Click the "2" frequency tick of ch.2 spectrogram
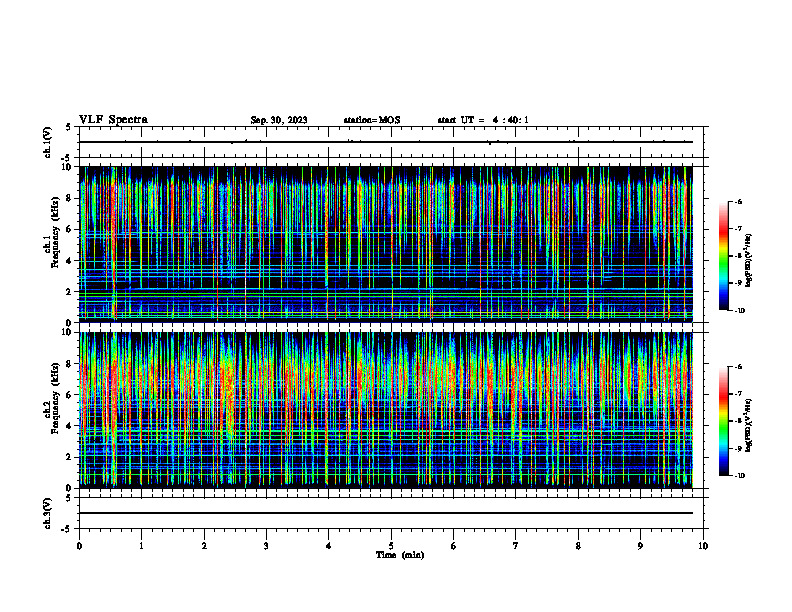Viewport: 792px width, 612px height. coord(71,457)
